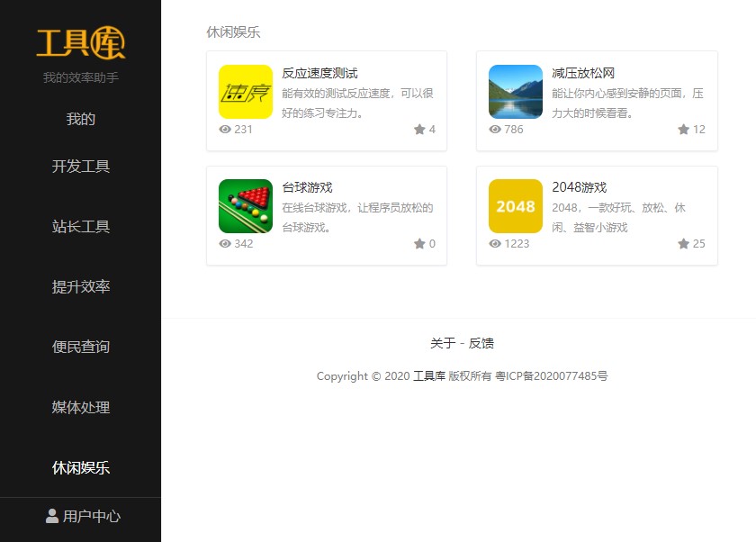The width and height of the screenshot is (756, 542).
Task: Click the 反馈 feedback link
Action: 481,343
